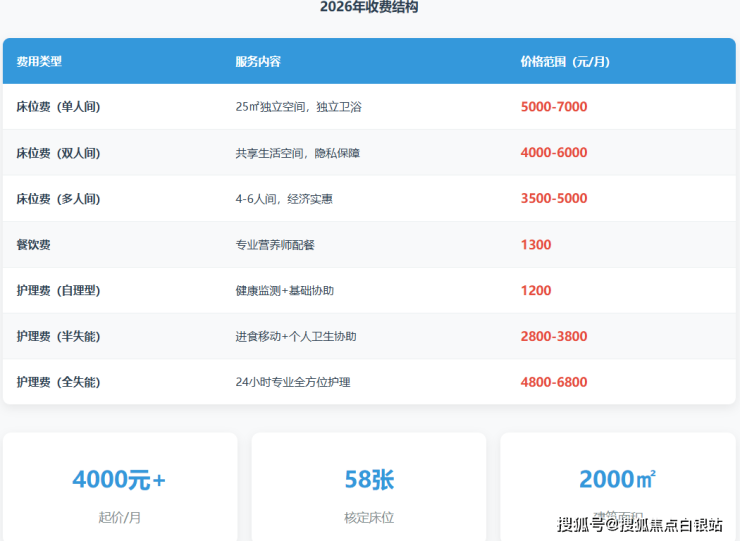Select the 服务内容 column header

258,62
